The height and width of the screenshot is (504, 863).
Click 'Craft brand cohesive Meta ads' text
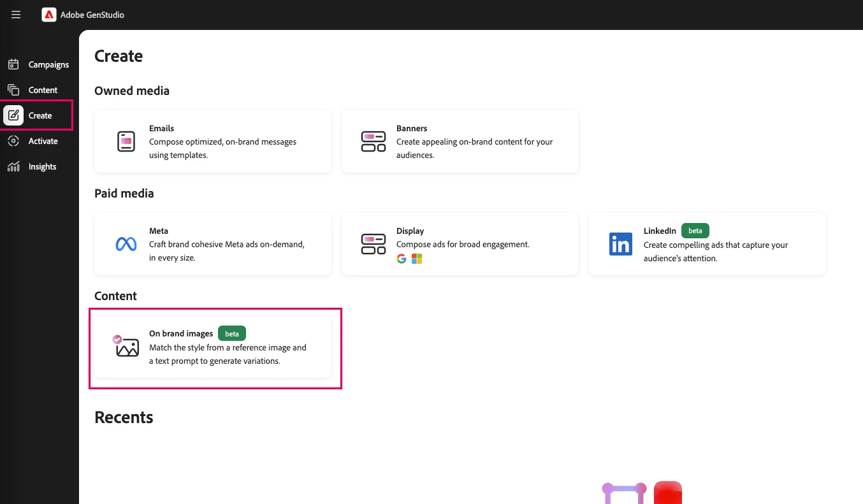(x=227, y=251)
